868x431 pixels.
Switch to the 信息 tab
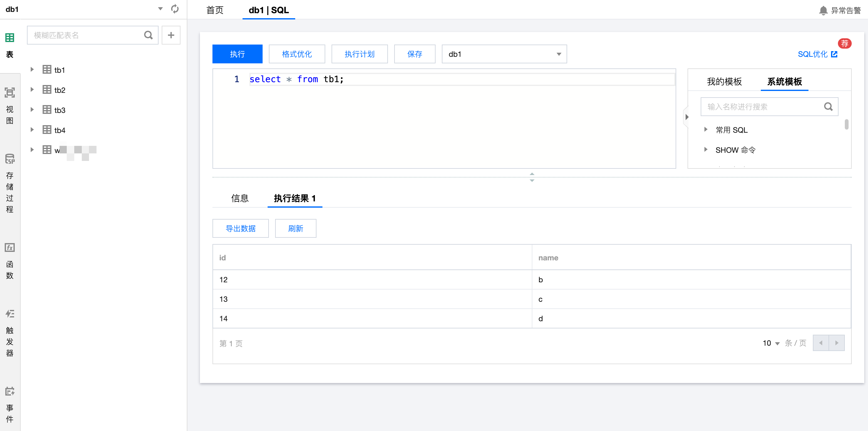(240, 198)
